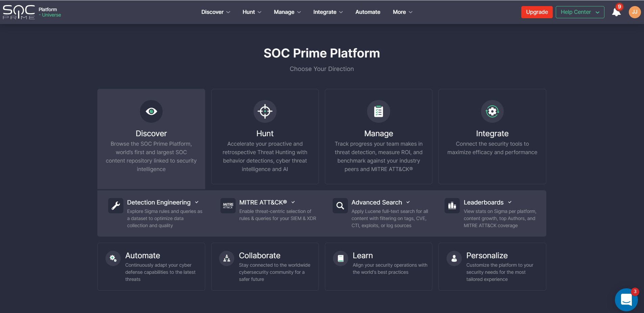644x313 pixels.
Task: Open the Discover menu in navbar
Action: point(216,12)
